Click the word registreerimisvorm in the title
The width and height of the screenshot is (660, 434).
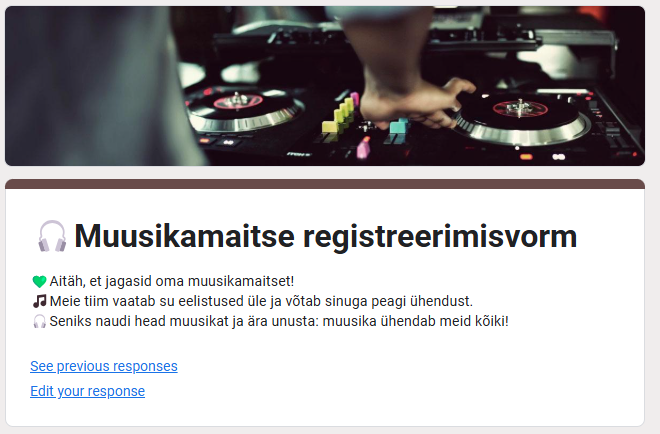pos(440,236)
